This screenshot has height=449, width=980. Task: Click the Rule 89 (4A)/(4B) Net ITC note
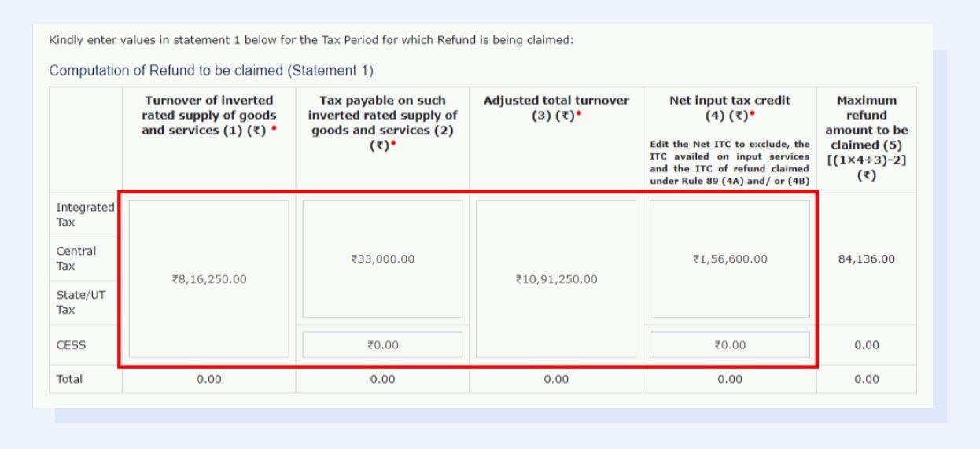tap(729, 163)
